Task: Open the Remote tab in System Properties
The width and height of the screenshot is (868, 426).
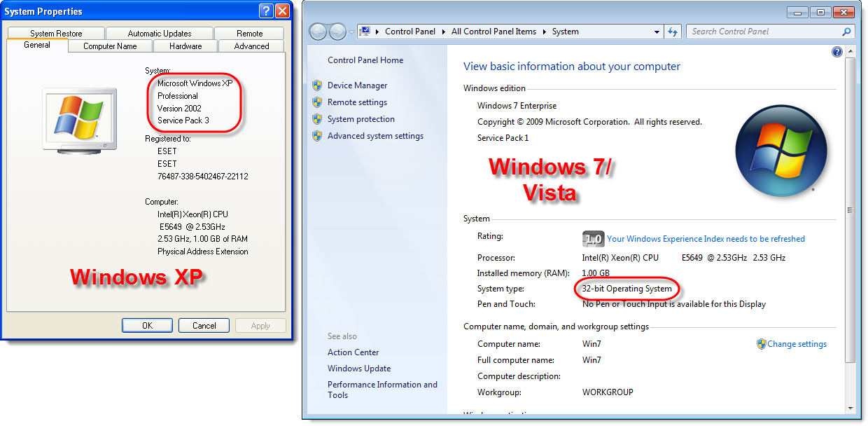Action: (250, 33)
